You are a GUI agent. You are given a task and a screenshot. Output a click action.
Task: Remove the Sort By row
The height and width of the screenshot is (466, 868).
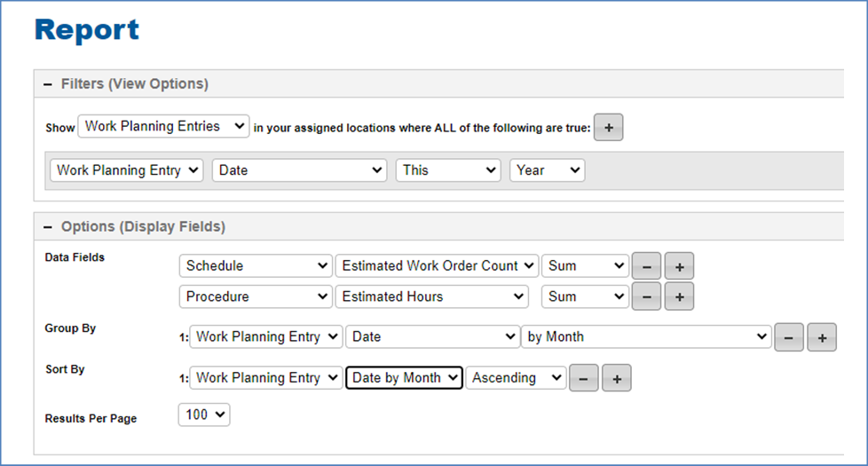pos(583,378)
